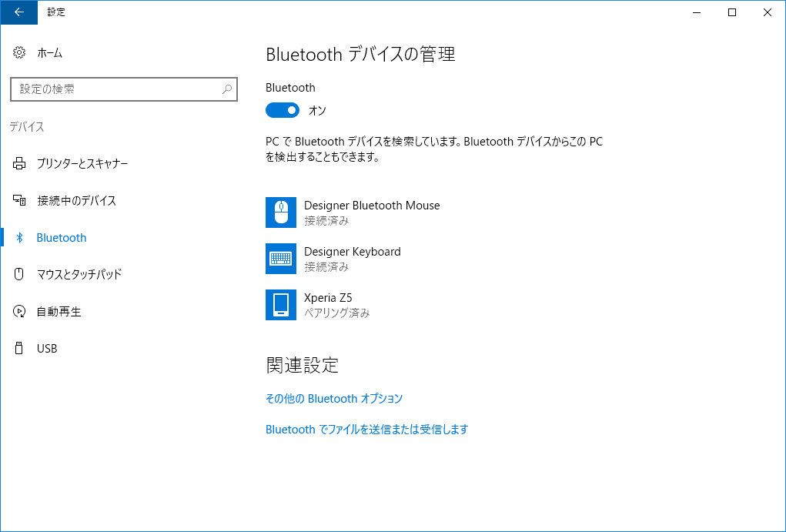Click Bluetooth でファイルを送信または受信します link
This screenshot has height=532, width=786.
(366, 430)
